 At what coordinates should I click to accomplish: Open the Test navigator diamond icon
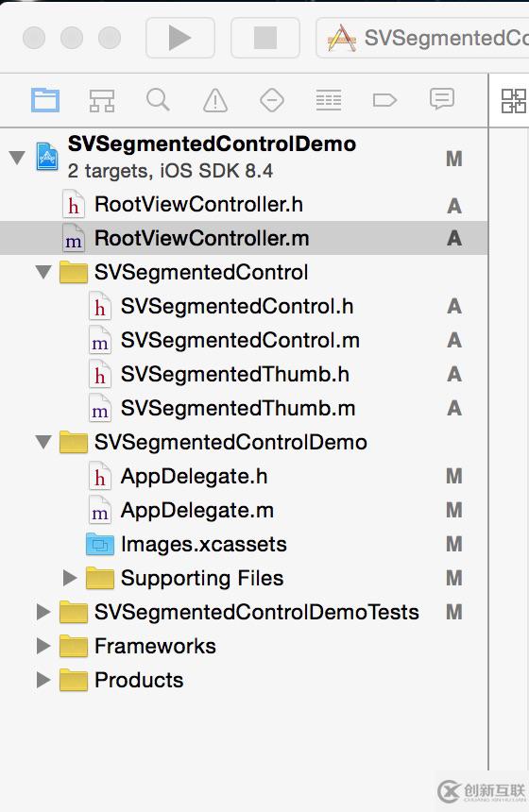click(271, 100)
